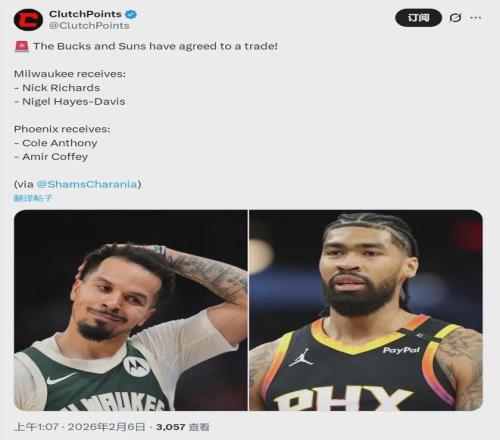The width and height of the screenshot is (500, 440).
Task: Click the 3,057 查看 view count
Action: [x=183, y=427]
